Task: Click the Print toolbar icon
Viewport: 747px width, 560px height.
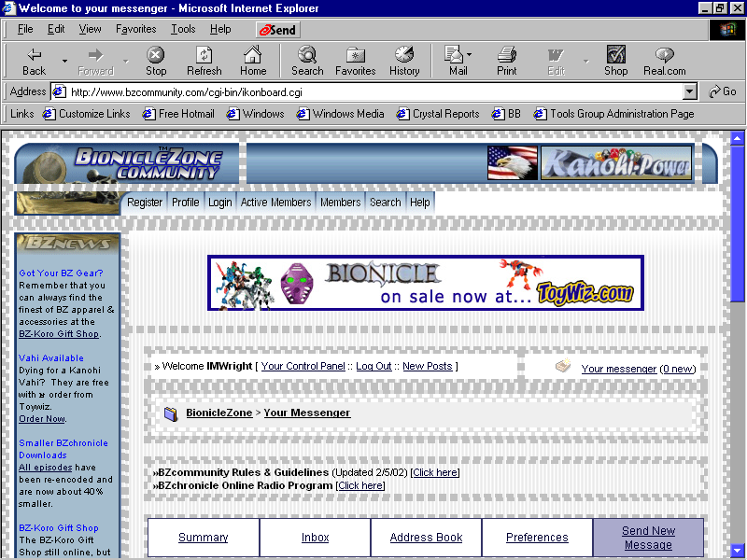Action: click(506, 60)
